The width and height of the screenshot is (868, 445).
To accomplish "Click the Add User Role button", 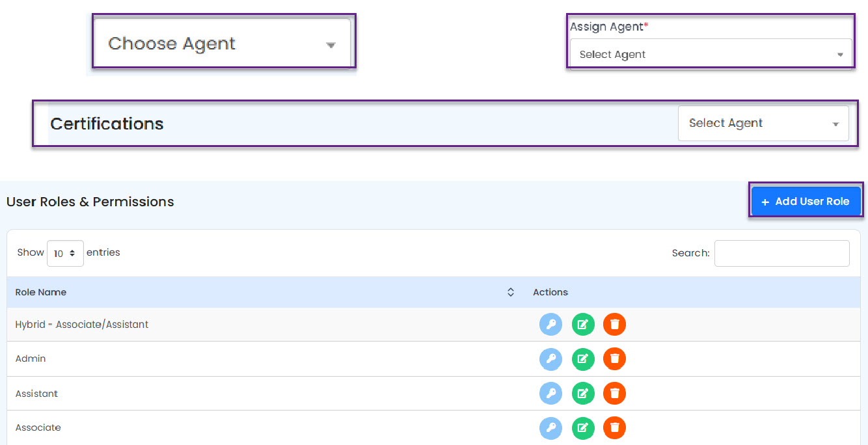I will (x=806, y=202).
